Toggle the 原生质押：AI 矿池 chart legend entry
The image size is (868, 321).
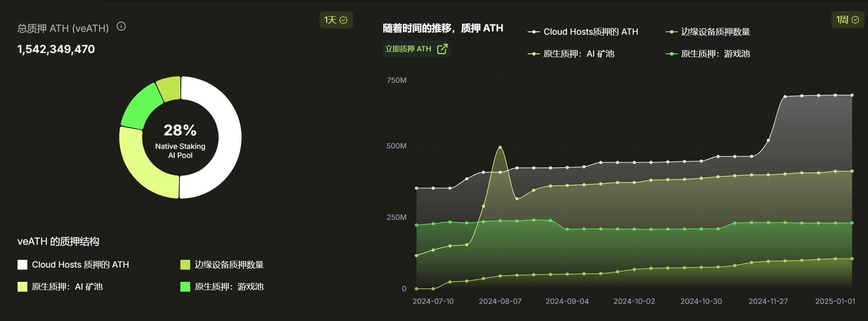tap(571, 54)
